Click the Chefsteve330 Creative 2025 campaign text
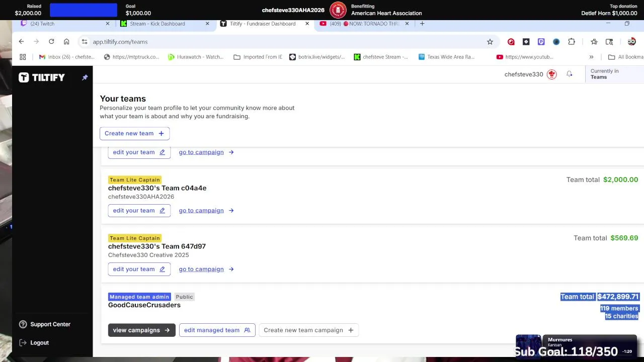The image size is (644, 362). pos(148,255)
